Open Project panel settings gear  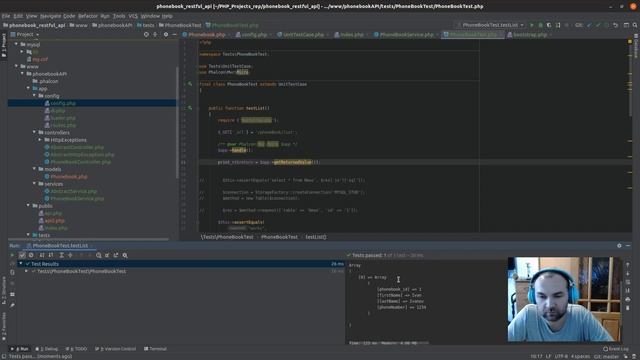pos(166,35)
